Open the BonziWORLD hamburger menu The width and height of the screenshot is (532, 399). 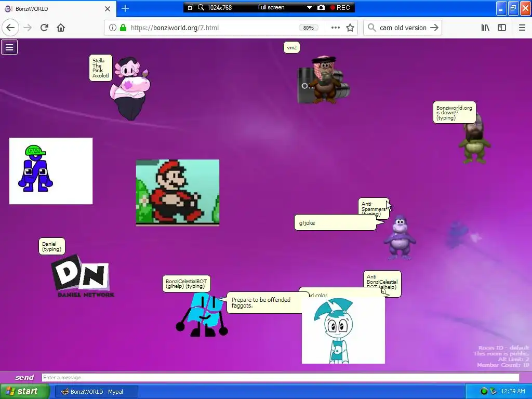click(x=9, y=47)
